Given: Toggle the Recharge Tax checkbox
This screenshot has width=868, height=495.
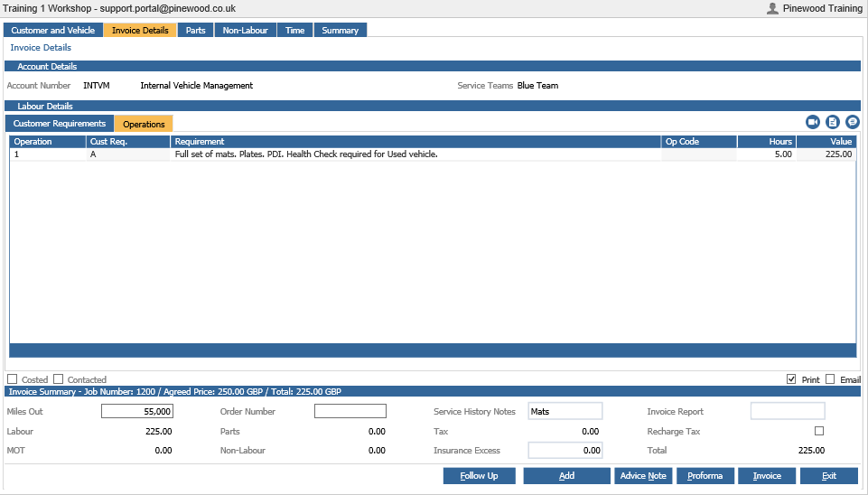Looking at the screenshot, I should tap(819, 431).
